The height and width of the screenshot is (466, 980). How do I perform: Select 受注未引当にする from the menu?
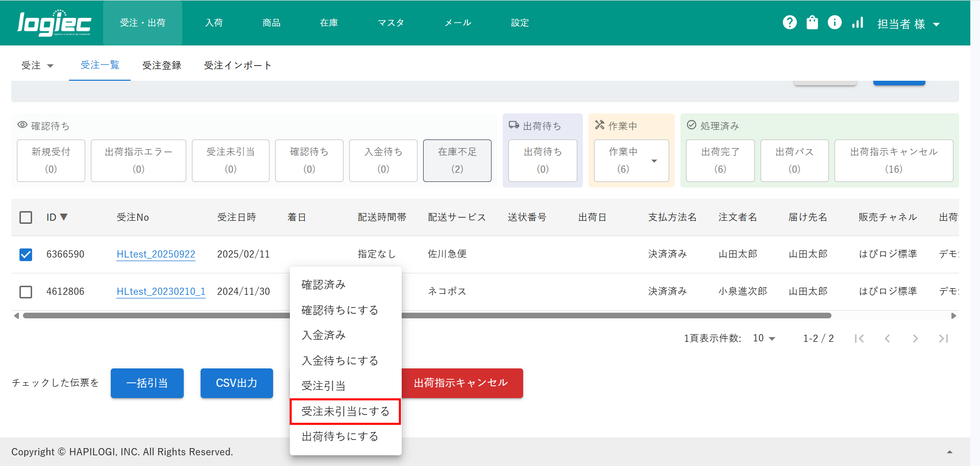(345, 411)
